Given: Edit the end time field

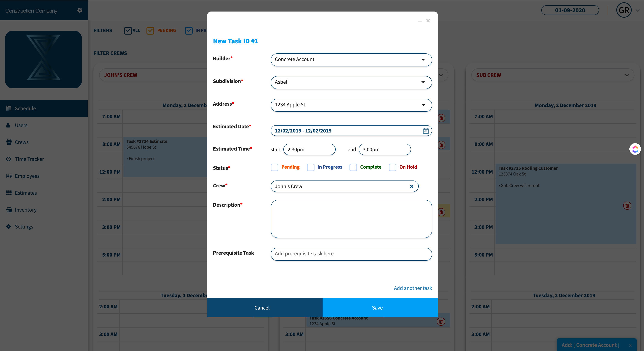Looking at the screenshot, I should pyautogui.click(x=384, y=149).
